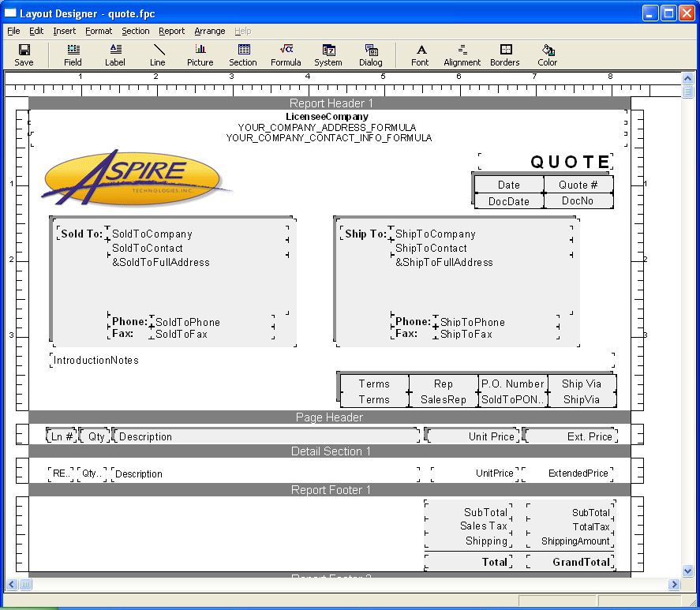
Task: Click the horizontal scrollbar right arrow
Action: click(x=674, y=585)
